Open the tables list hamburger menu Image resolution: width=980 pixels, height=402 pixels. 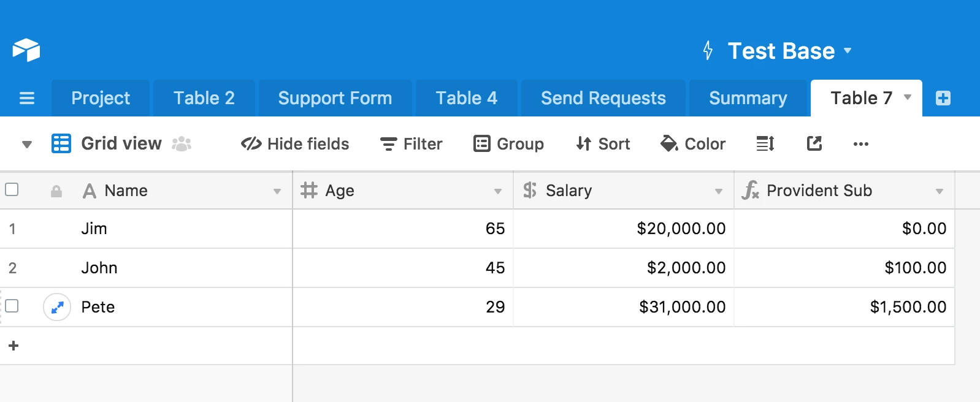point(27,98)
